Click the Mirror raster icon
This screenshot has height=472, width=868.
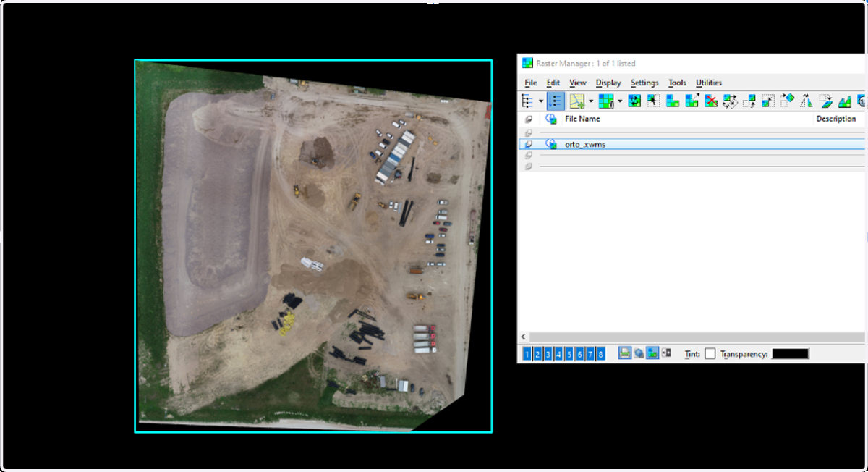tap(806, 101)
